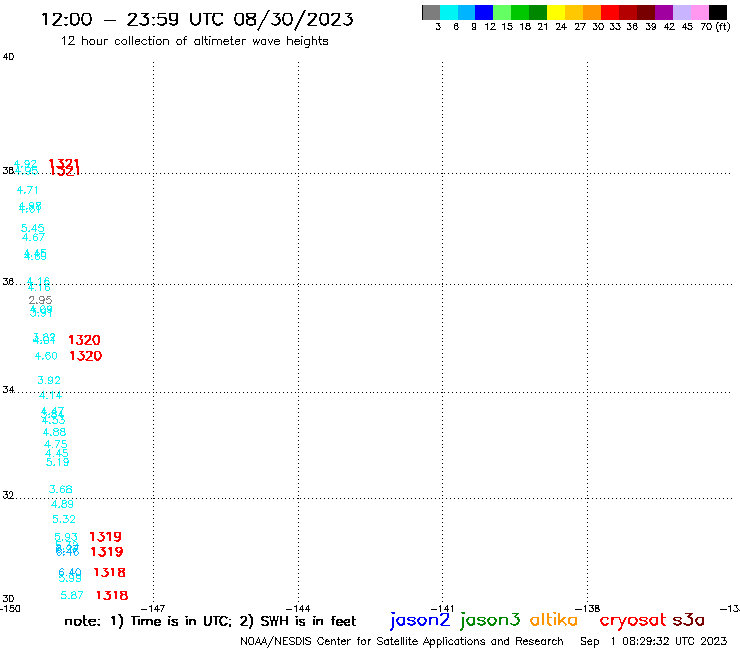The width and height of the screenshot is (740, 650).
Task: Click the '12' label under the color scale
Action: point(490,27)
